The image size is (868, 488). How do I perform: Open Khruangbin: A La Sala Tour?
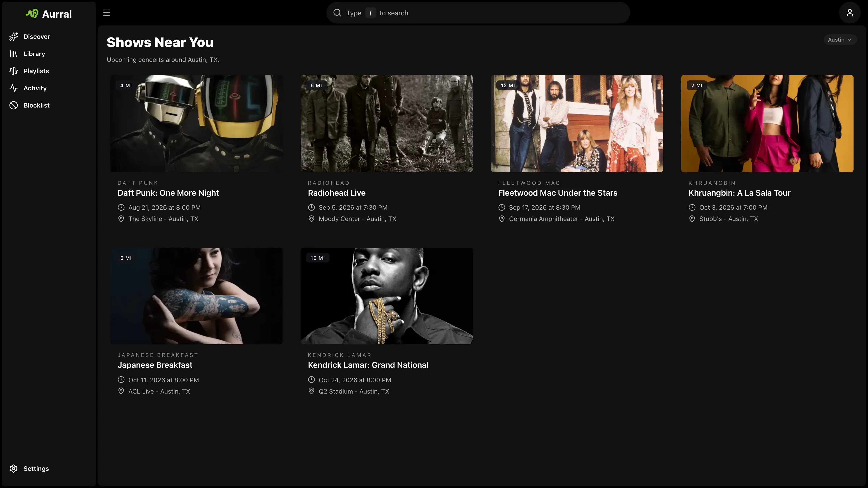coord(739,193)
